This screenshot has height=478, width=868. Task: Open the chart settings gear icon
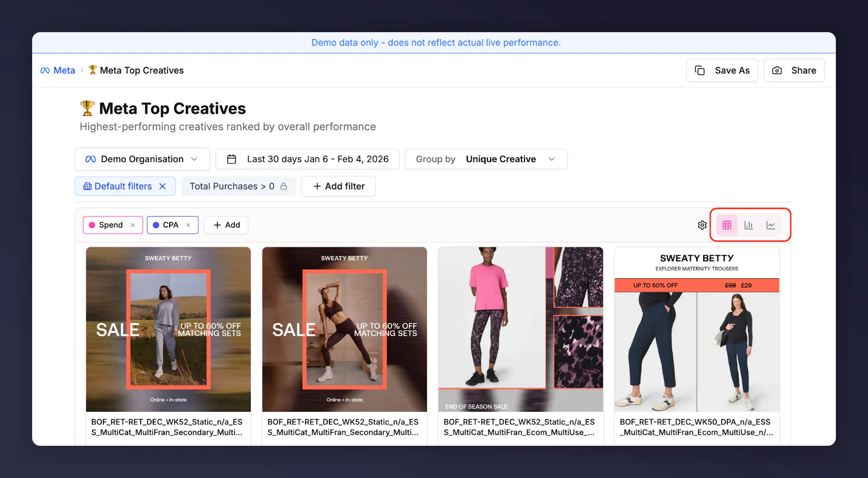click(702, 225)
